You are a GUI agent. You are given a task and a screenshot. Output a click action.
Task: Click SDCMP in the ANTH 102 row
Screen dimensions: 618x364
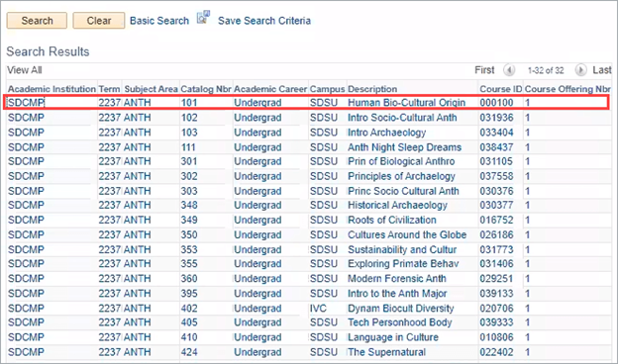(26, 118)
